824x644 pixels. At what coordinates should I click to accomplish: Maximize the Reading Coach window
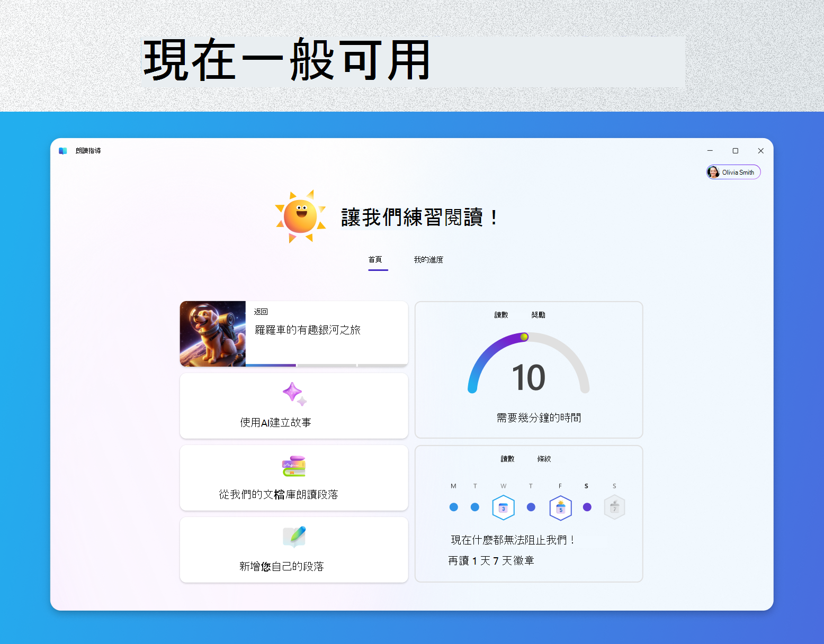pyautogui.click(x=736, y=151)
